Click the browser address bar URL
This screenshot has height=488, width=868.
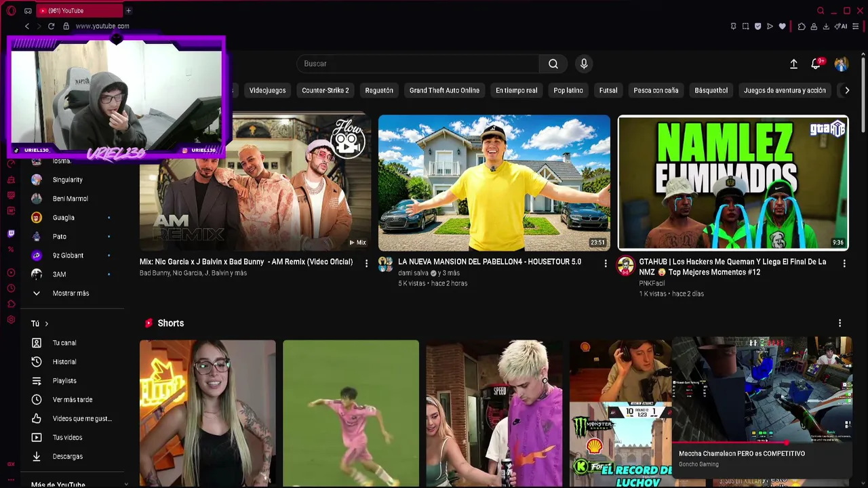coord(102,26)
